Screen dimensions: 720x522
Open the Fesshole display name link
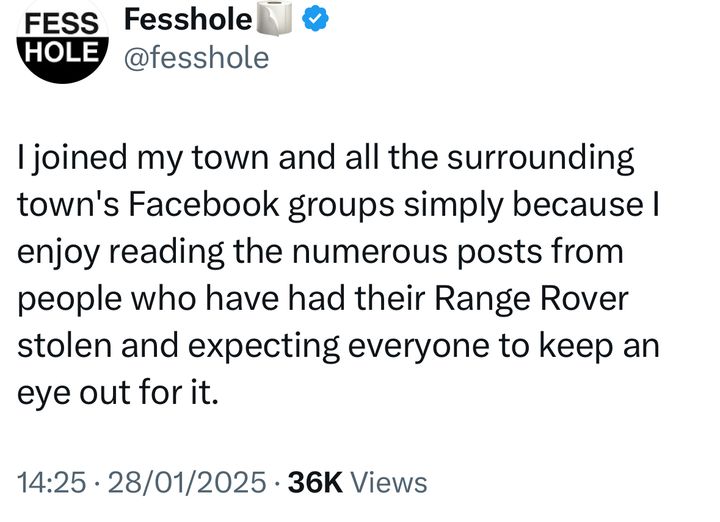pos(188,20)
